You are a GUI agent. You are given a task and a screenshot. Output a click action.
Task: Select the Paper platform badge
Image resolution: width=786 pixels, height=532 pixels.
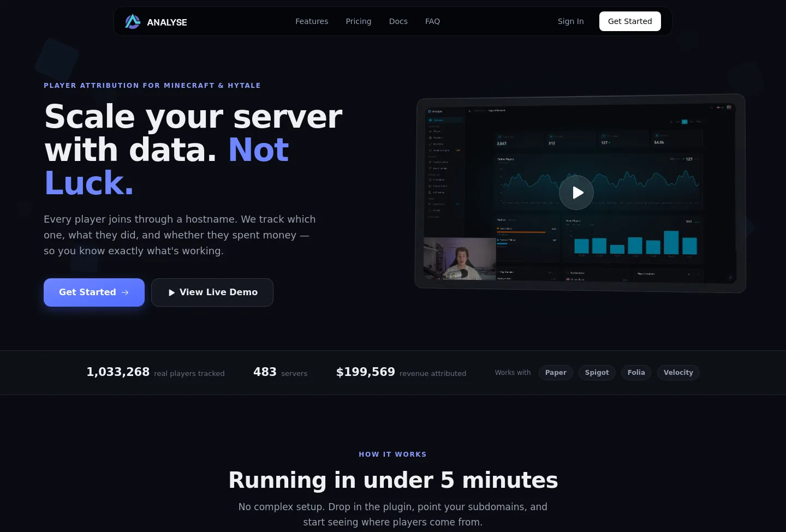pyautogui.click(x=556, y=373)
